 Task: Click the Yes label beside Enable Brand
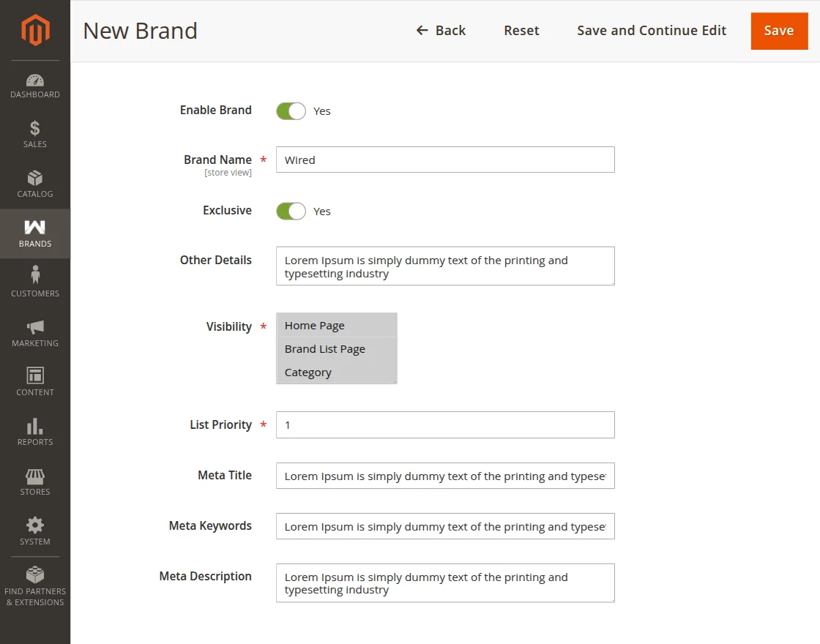click(x=321, y=111)
